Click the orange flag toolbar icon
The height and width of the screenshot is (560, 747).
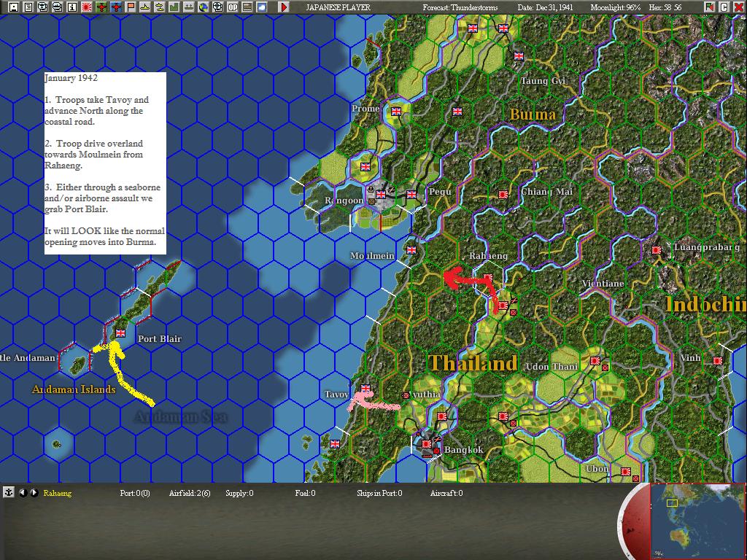[x=131, y=7]
